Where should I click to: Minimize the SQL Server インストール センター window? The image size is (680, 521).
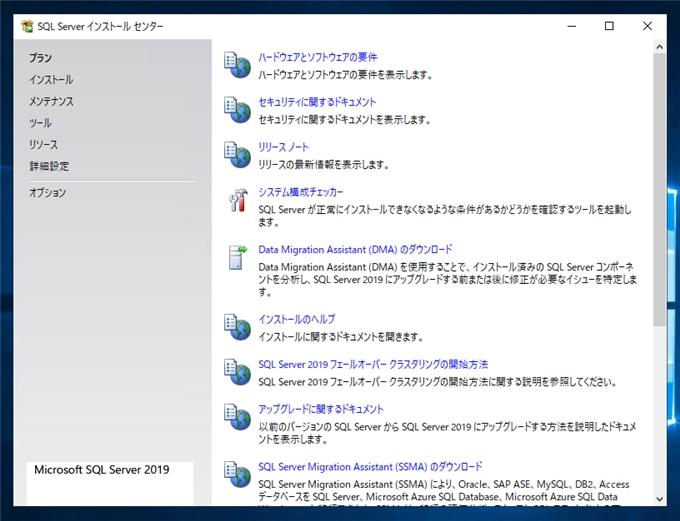click(572, 26)
